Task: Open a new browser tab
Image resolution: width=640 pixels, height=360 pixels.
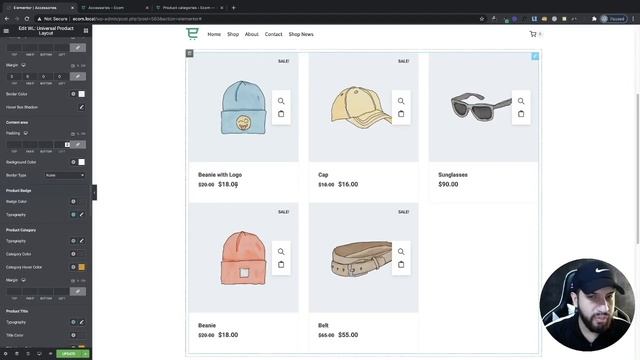Action: pos(233,8)
